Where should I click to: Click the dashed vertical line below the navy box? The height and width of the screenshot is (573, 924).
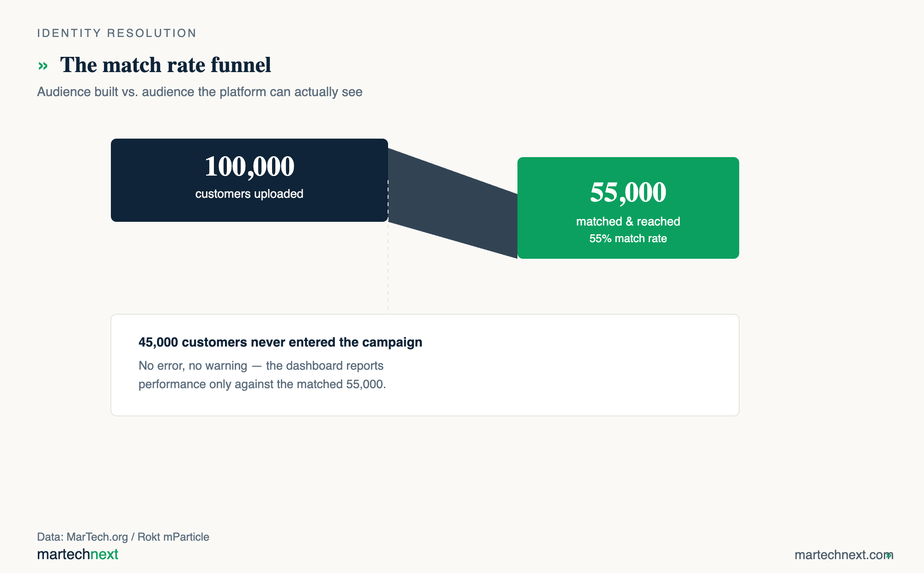click(388, 268)
